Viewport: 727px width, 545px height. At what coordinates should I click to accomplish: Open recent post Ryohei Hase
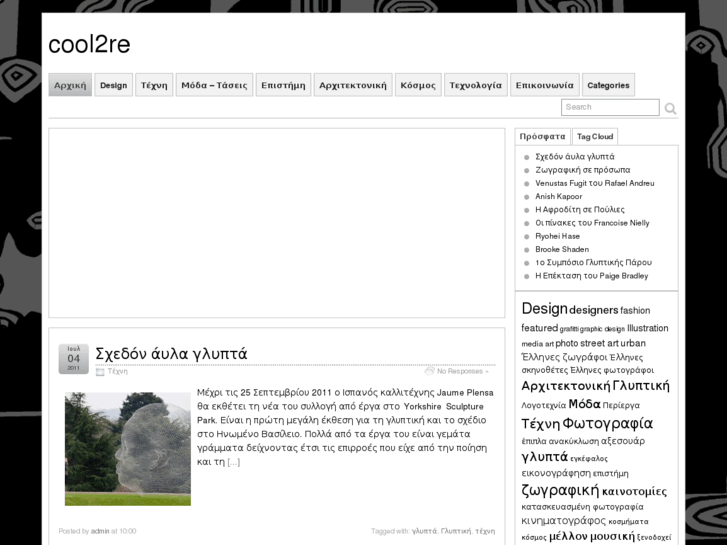557,236
